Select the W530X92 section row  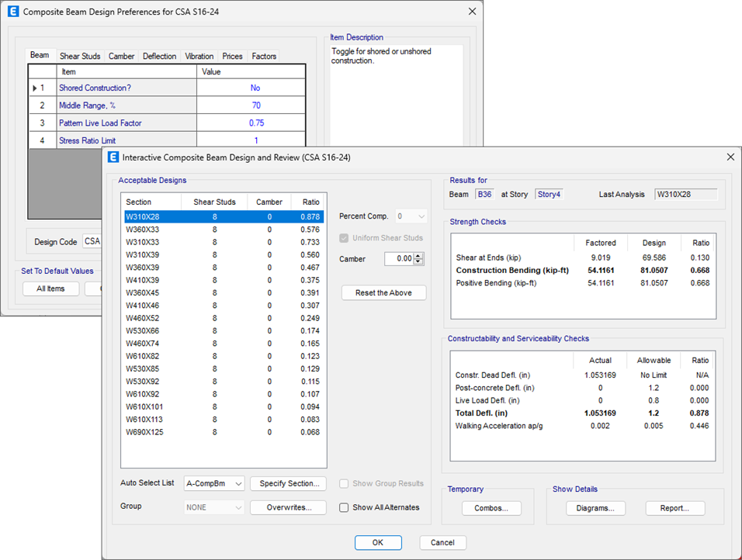tap(224, 382)
